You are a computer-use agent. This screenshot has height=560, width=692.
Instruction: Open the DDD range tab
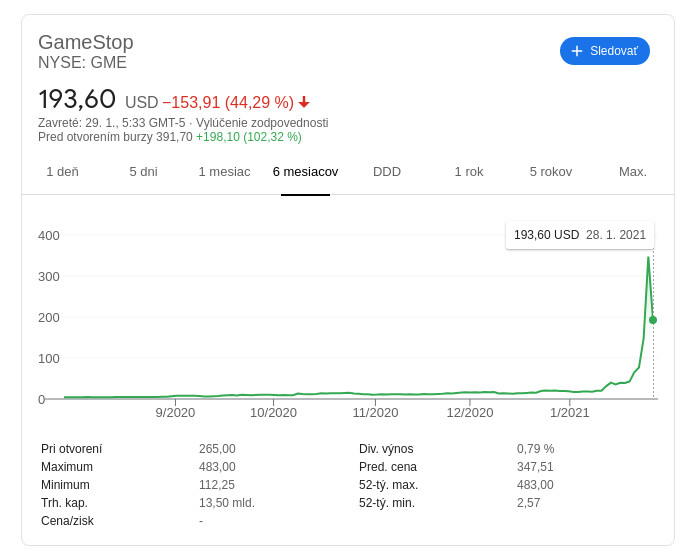coord(387,172)
